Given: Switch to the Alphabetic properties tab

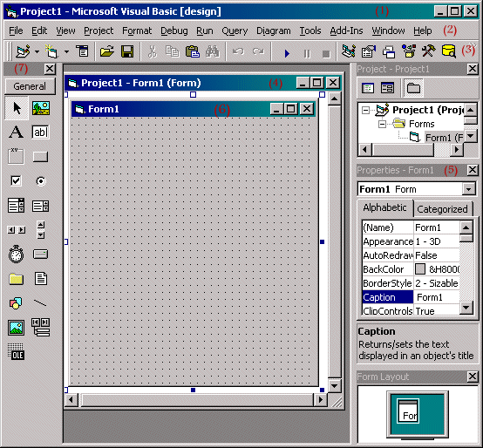Looking at the screenshot, I should pyautogui.click(x=384, y=207).
